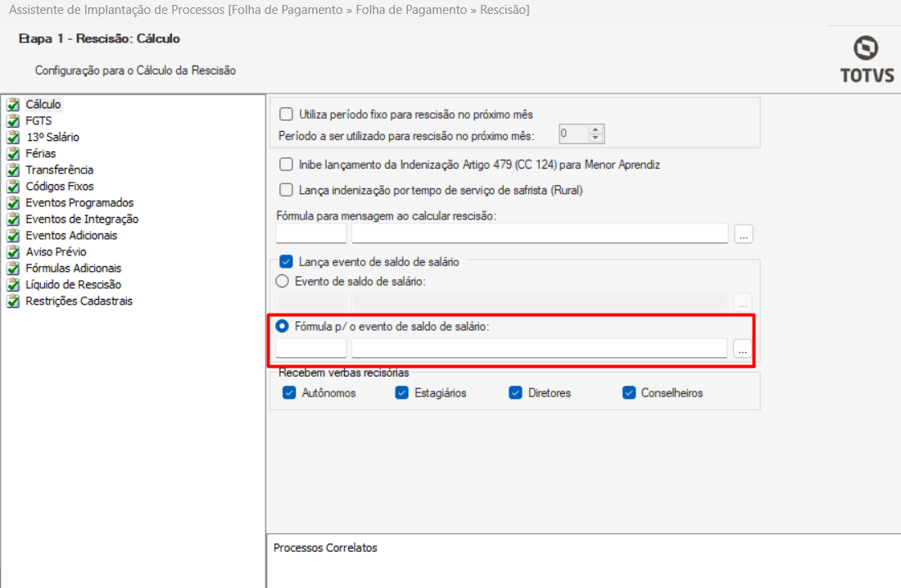Viewport: 901px width, 588px height.
Task: Click the checkmark icon next to Aviso Prévio
Action: [13, 252]
